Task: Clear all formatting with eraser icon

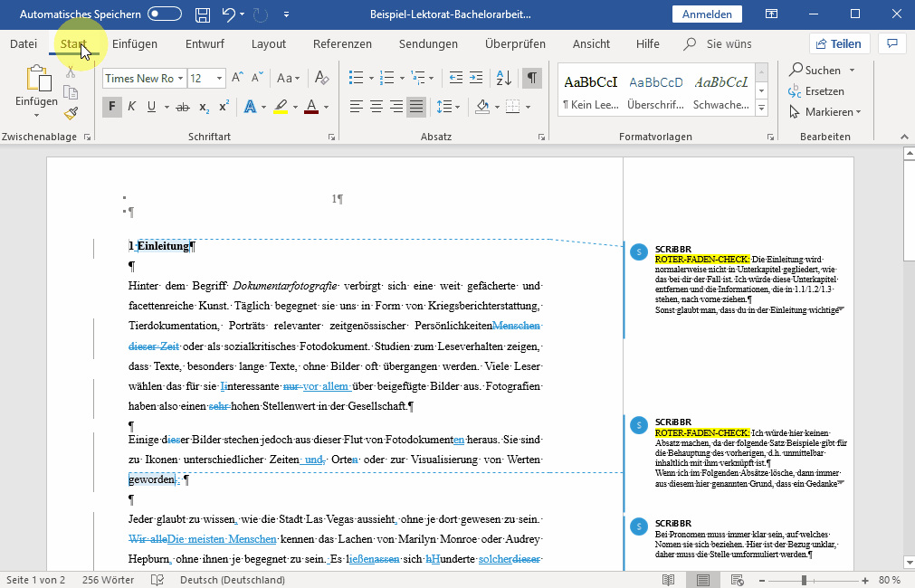Action: 321,78
